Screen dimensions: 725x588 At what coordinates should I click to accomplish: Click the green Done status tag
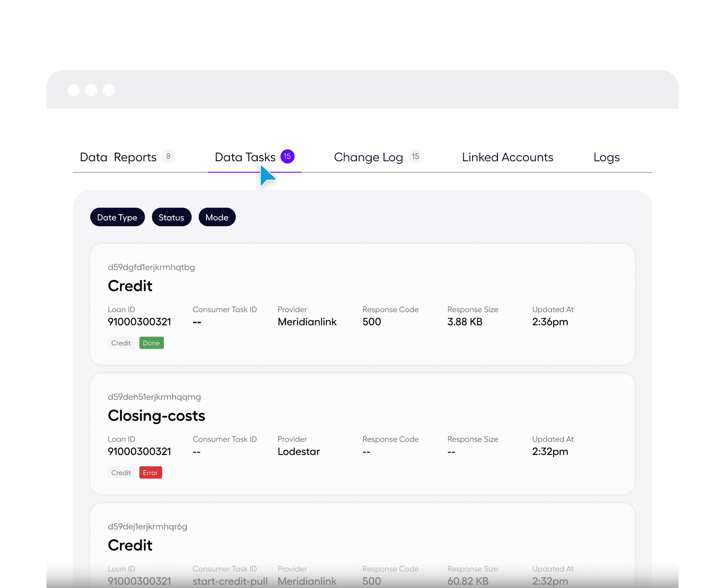tap(151, 343)
